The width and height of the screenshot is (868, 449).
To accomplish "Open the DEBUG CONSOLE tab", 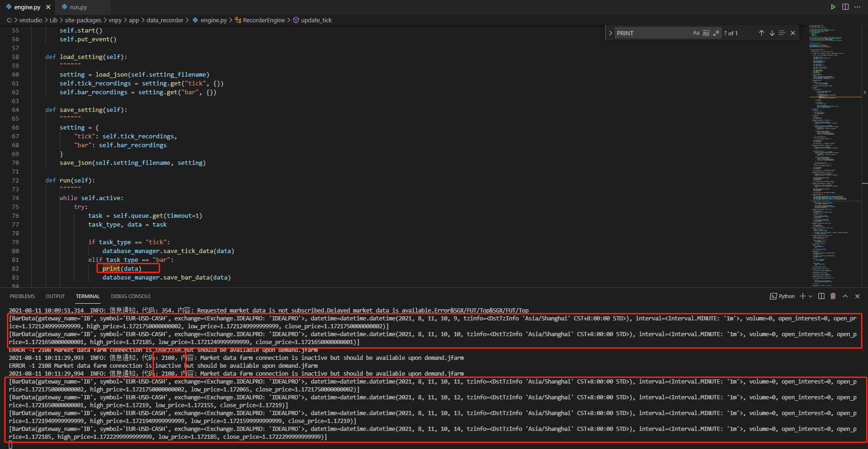I will click(130, 296).
